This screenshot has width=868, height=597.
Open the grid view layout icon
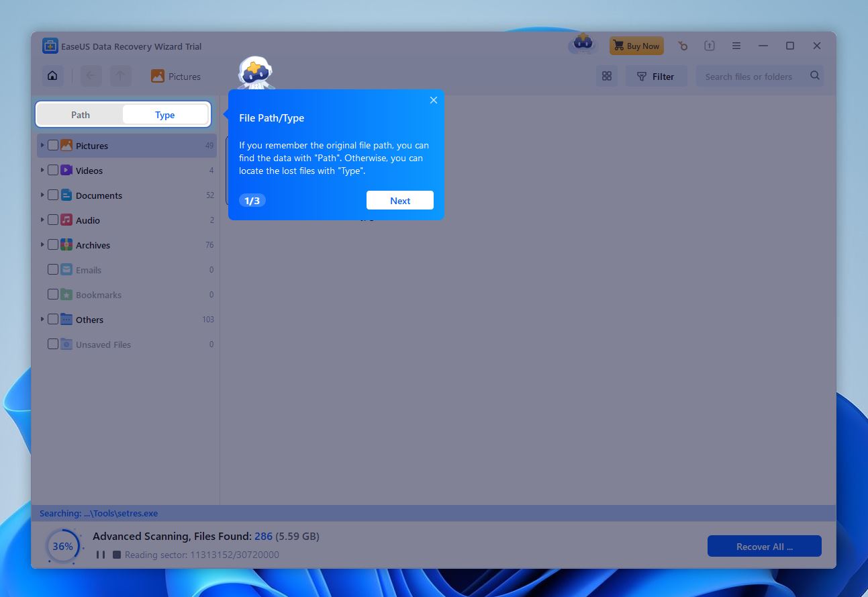tap(606, 76)
